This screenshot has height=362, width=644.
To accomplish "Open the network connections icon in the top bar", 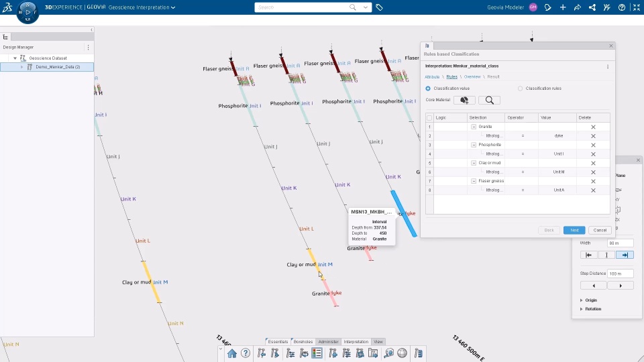I will tap(592, 7).
